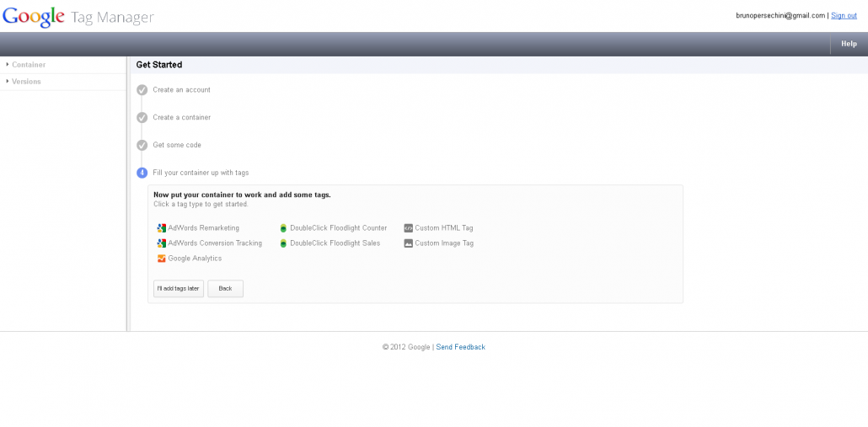Select the "Get some code" step checkmark
Screen dimensions: 868x427
[142, 146]
